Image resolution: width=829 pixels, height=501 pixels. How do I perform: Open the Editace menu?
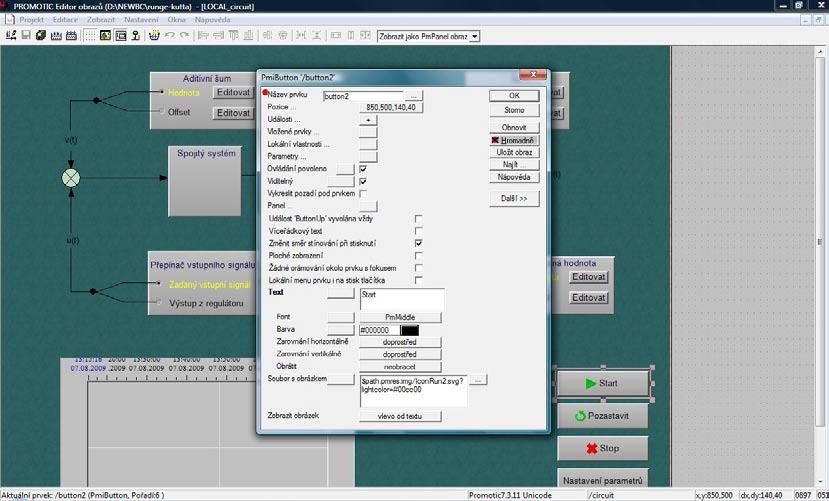pyautogui.click(x=65, y=20)
